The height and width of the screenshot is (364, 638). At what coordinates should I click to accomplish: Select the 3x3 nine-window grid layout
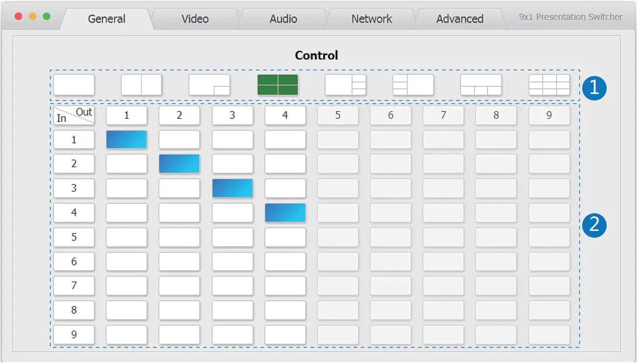[x=549, y=85]
